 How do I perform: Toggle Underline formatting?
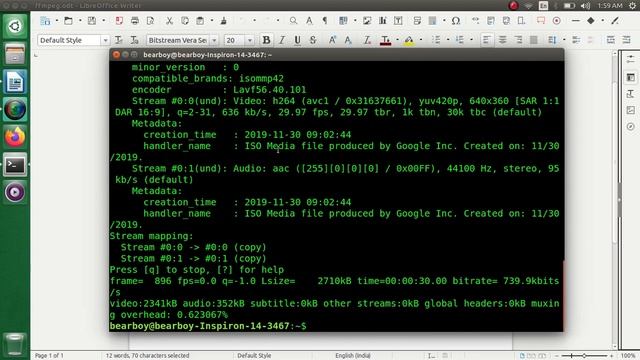[297, 40]
